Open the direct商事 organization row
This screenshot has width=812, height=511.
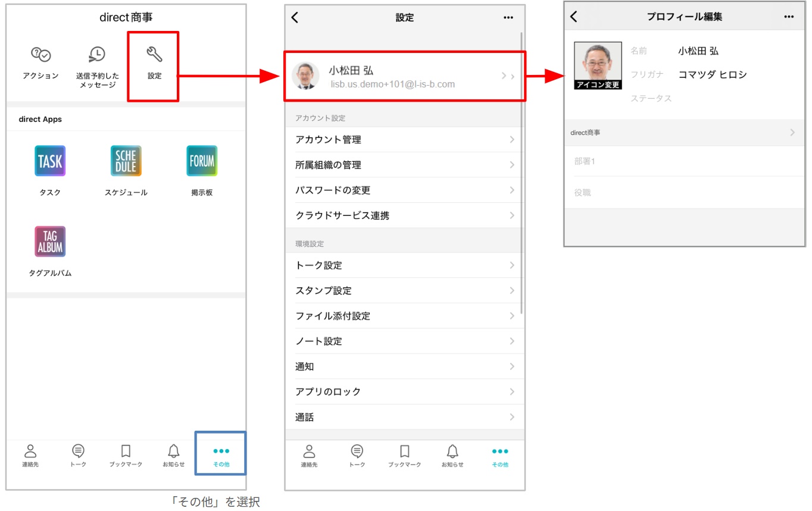click(x=685, y=133)
